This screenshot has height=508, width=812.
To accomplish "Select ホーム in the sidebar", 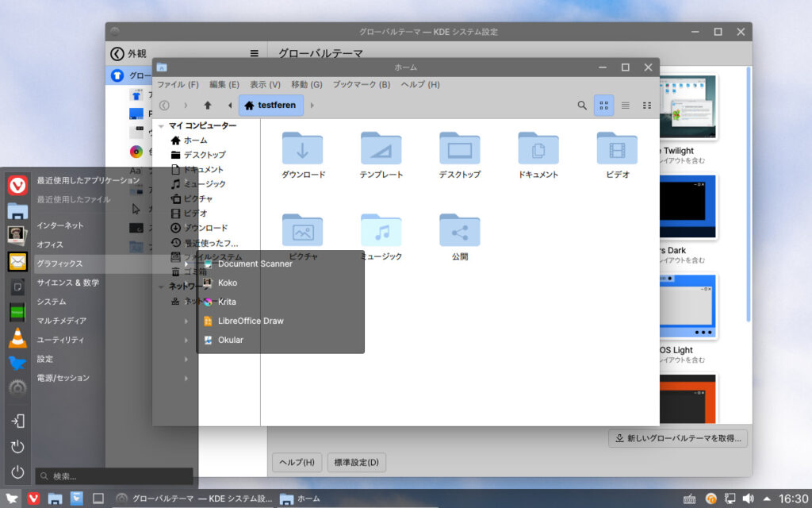I will (189, 140).
